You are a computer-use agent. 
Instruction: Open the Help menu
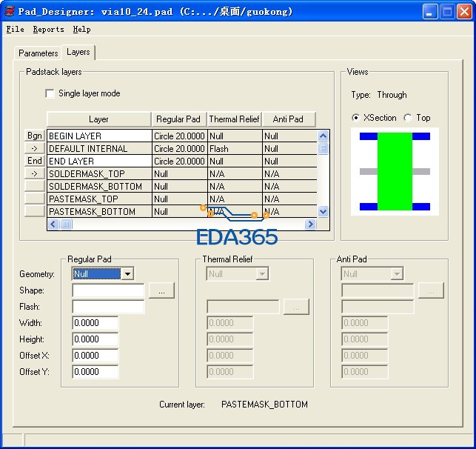click(x=81, y=29)
